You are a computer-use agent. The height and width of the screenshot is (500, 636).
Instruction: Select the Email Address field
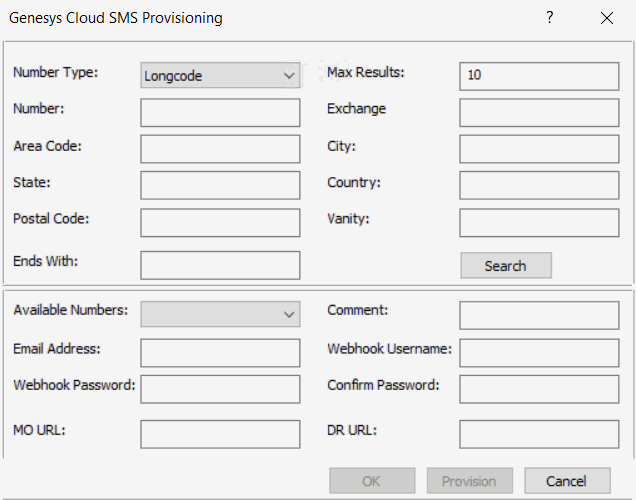point(220,352)
